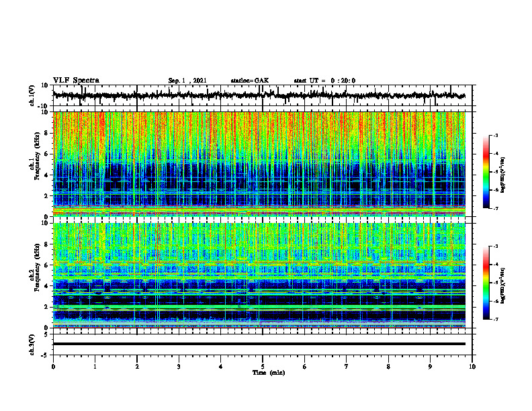Click the '4' kHz tick of ch.2 spectrogram
The width and height of the screenshot is (532, 411).
tap(47, 287)
